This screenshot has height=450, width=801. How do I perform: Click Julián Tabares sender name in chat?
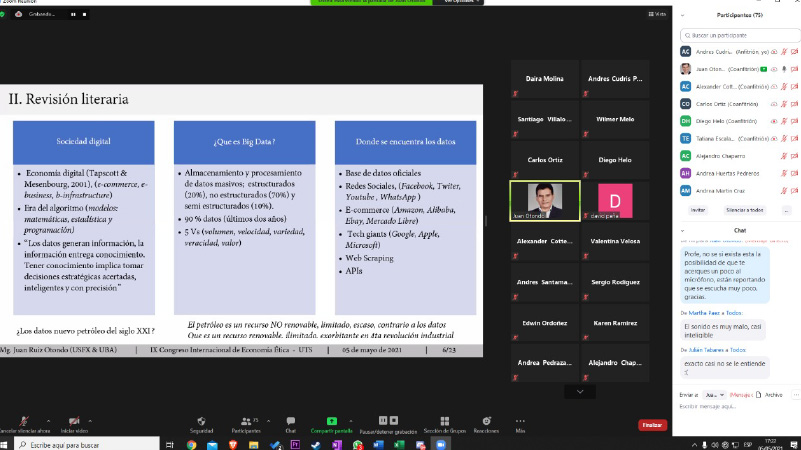pyautogui.click(x=706, y=350)
